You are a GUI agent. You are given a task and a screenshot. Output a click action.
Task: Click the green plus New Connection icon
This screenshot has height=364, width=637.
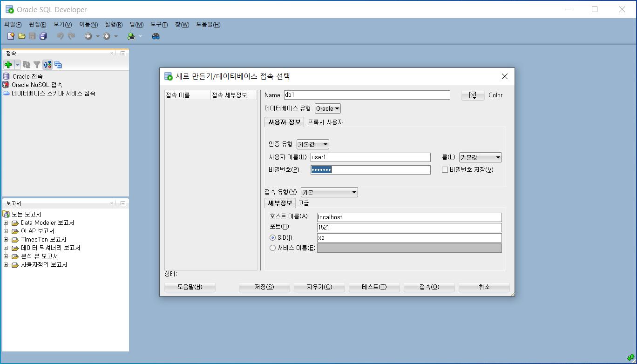[x=8, y=65]
